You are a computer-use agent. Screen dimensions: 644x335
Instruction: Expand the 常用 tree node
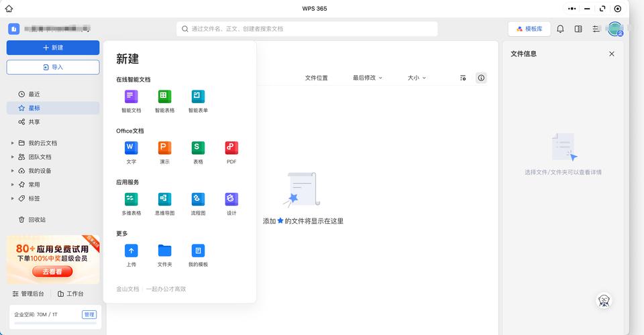point(12,185)
